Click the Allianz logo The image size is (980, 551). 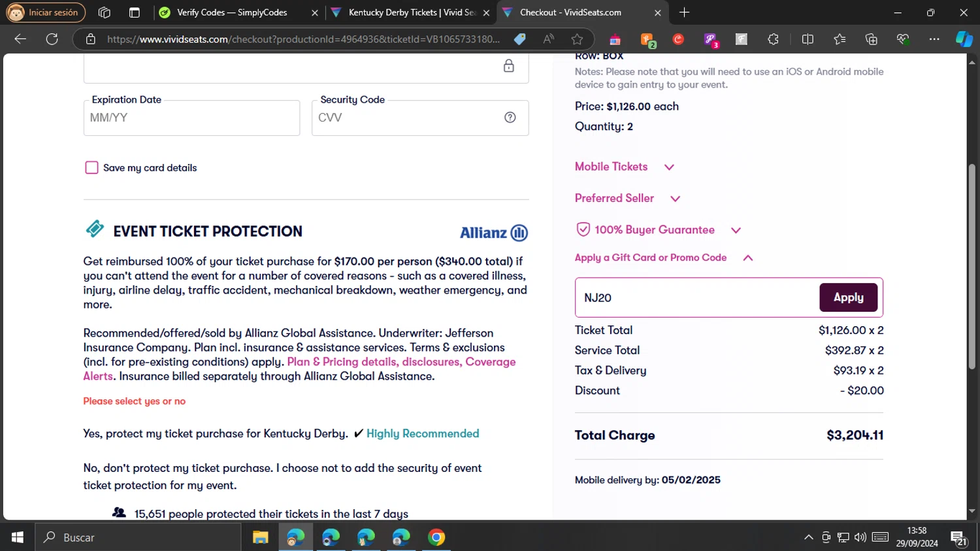tap(493, 233)
